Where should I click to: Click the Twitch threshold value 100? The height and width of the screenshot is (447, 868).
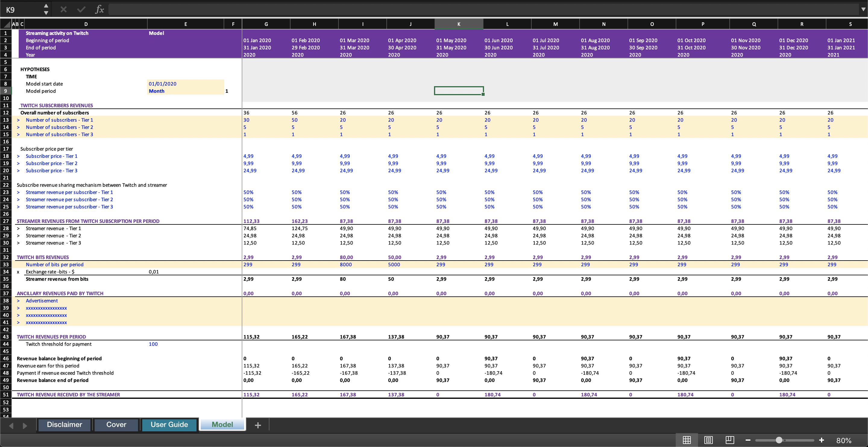(x=153, y=344)
